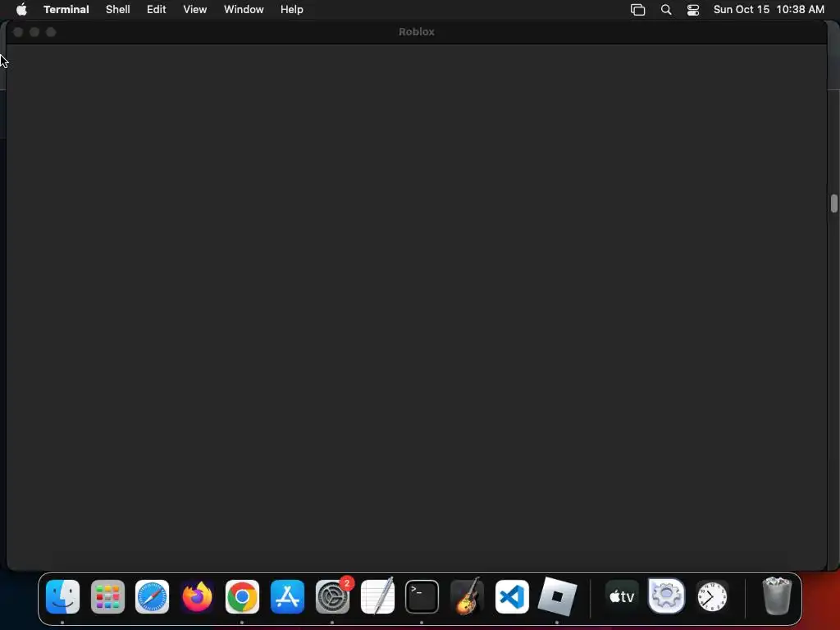
Task: Launch Firefox from the dock
Action: (x=197, y=596)
